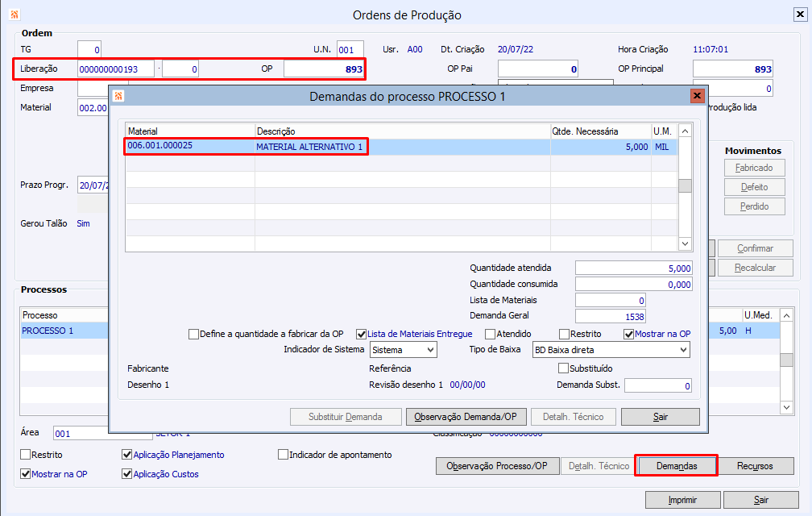
Task: Click the 'U.M.' column header in grid
Action: [664, 131]
